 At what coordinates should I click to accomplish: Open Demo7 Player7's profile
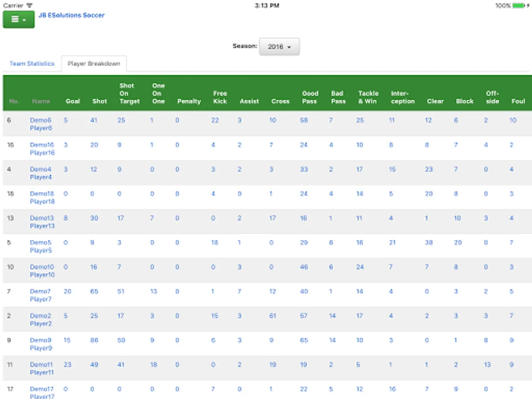coord(41,295)
